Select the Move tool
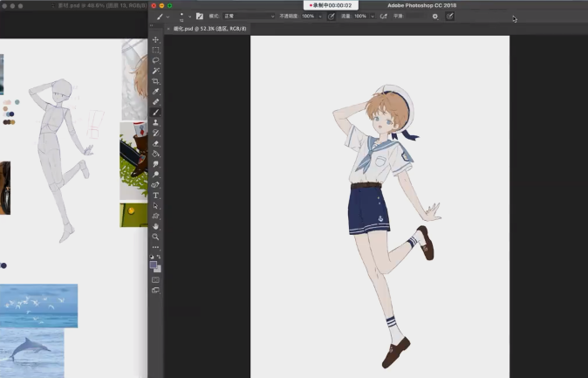Viewport: 588px width, 378px height. (x=156, y=40)
